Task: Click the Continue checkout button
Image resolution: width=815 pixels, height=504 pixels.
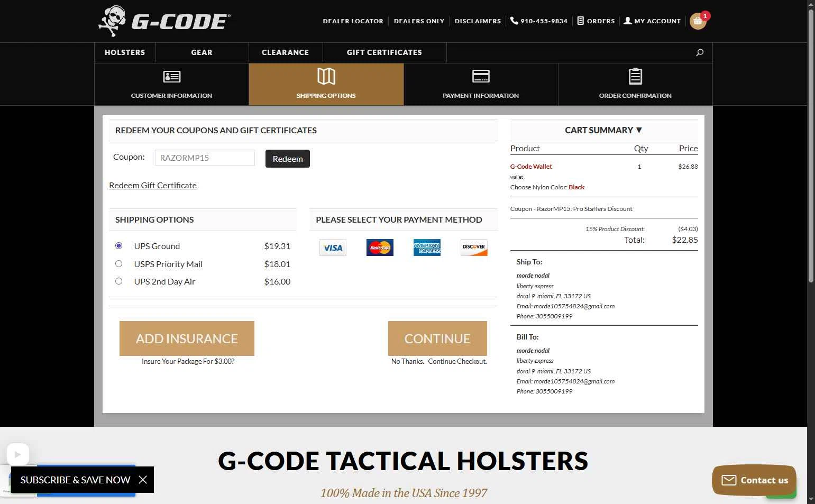Action: [437, 338]
